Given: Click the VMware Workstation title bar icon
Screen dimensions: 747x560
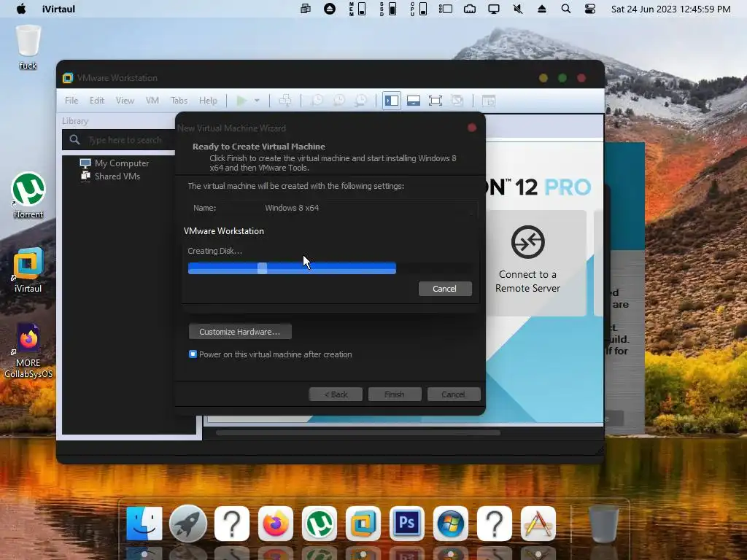Looking at the screenshot, I should click(x=68, y=77).
